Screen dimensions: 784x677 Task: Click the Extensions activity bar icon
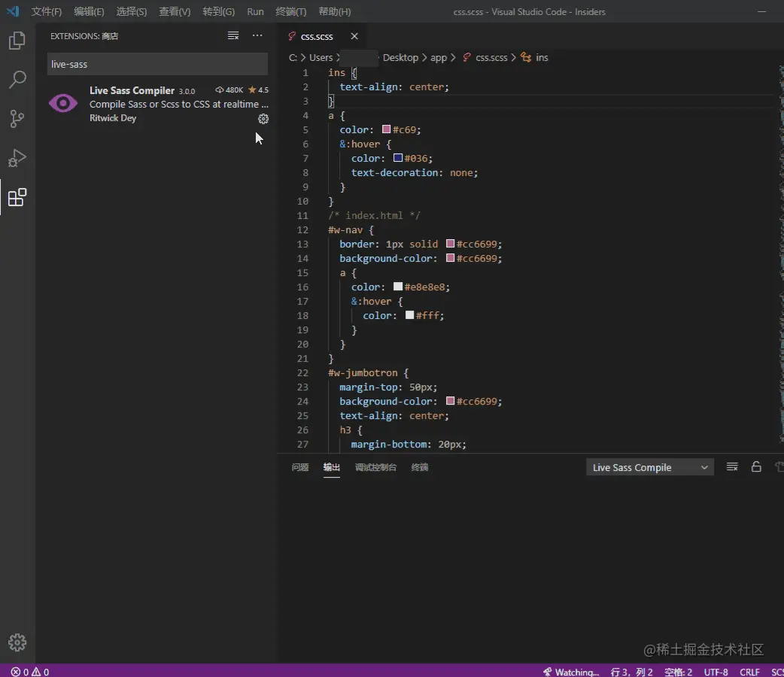point(17,198)
